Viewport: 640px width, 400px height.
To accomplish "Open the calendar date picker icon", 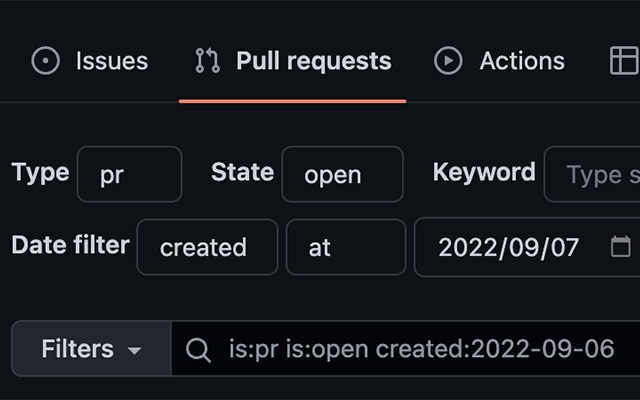I will point(620,247).
